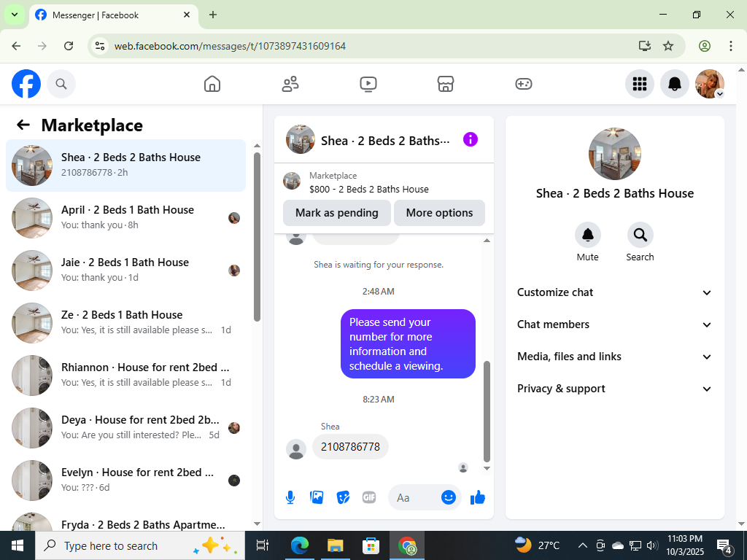
Task: Choose a sticker with the sticker icon
Action: pyautogui.click(x=343, y=497)
